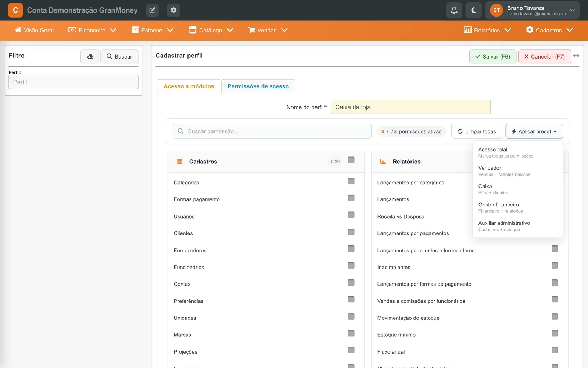Image resolution: width=588 pixels, height=368 pixels.
Task: Enable the Categorias permission
Action: pos(351,181)
